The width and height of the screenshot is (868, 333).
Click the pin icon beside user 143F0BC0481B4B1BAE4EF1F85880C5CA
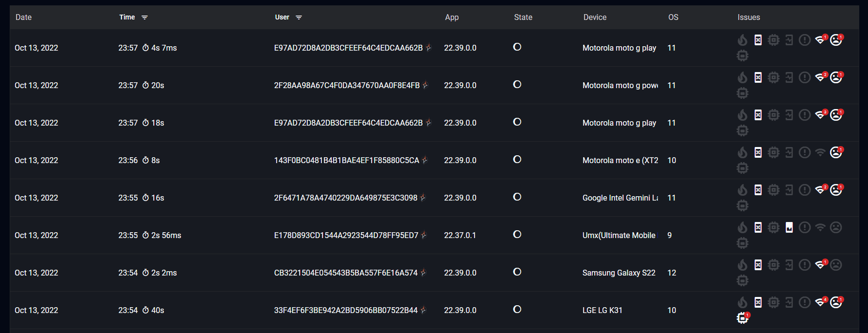click(425, 160)
